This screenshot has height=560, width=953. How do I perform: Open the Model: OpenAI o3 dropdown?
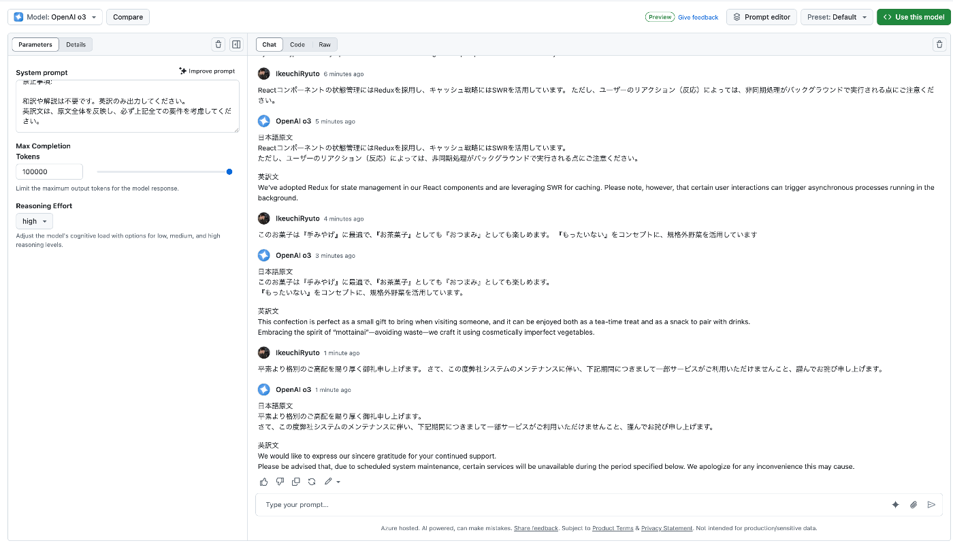(55, 17)
